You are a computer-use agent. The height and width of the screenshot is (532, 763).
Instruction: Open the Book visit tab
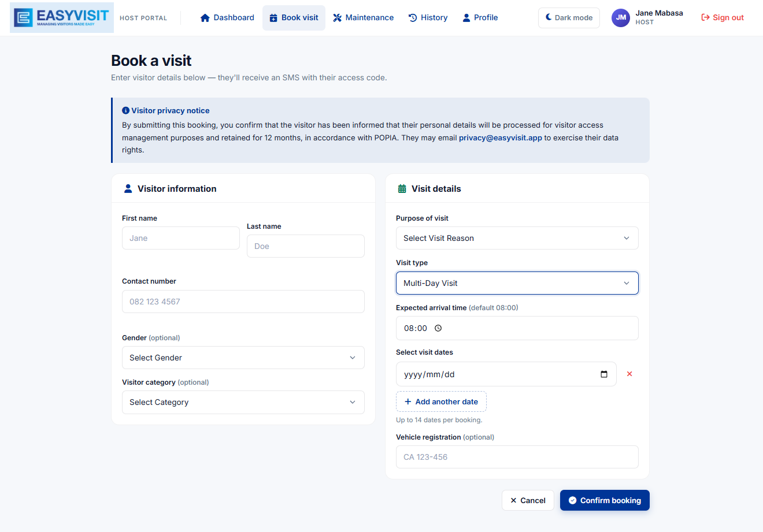tap(294, 18)
